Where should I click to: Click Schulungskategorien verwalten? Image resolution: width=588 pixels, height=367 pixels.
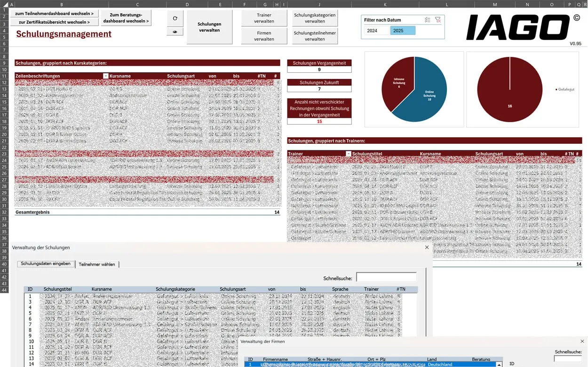(x=315, y=18)
